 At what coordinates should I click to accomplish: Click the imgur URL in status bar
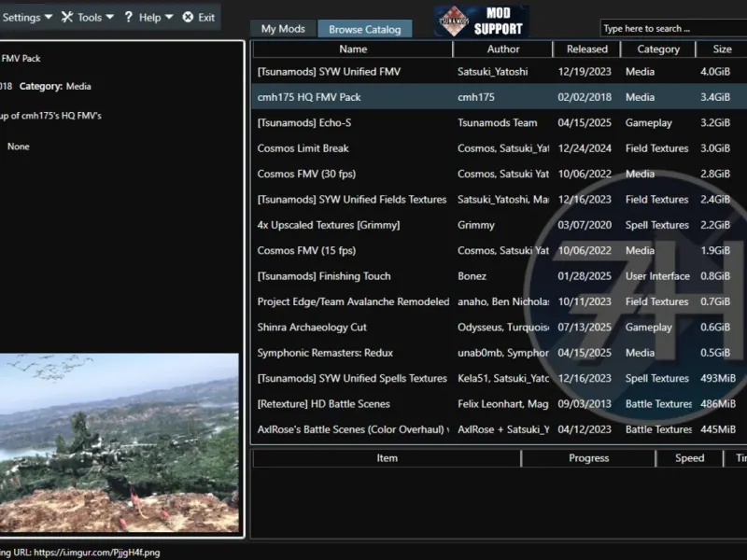[x=97, y=553]
